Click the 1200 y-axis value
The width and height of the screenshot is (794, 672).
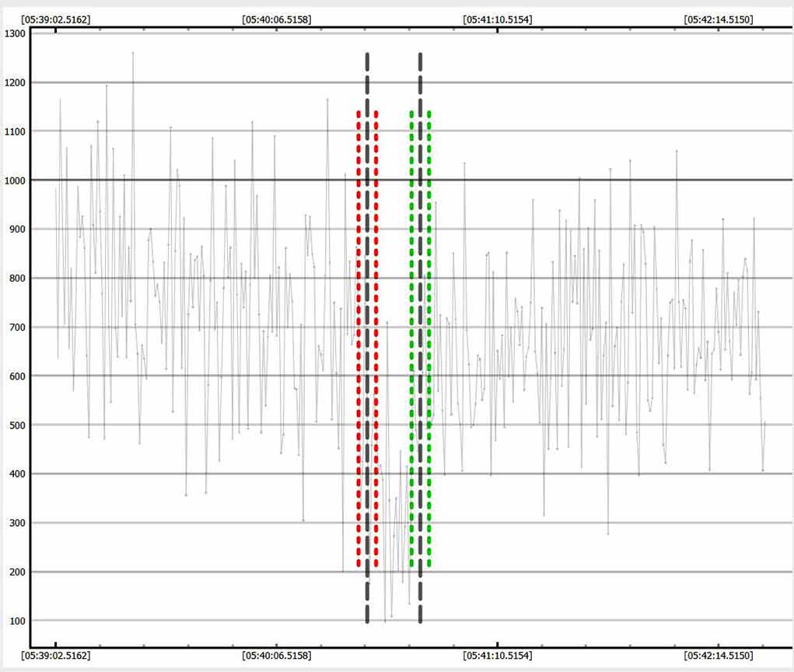point(15,82)
